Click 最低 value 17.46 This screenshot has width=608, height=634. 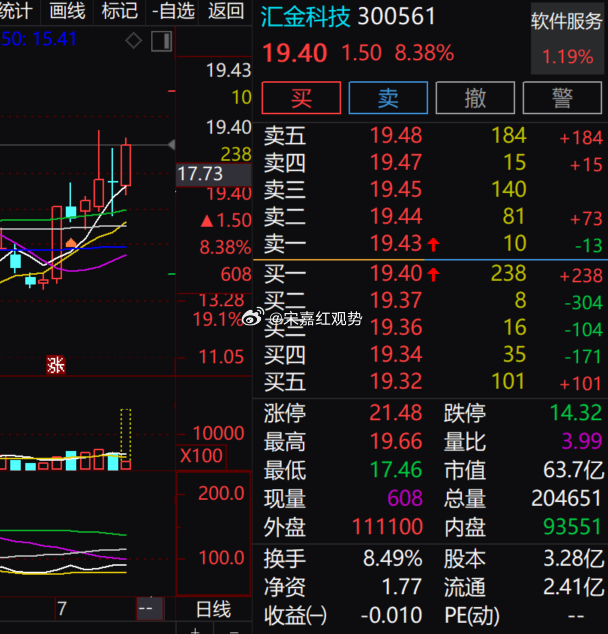coord(396,470)
